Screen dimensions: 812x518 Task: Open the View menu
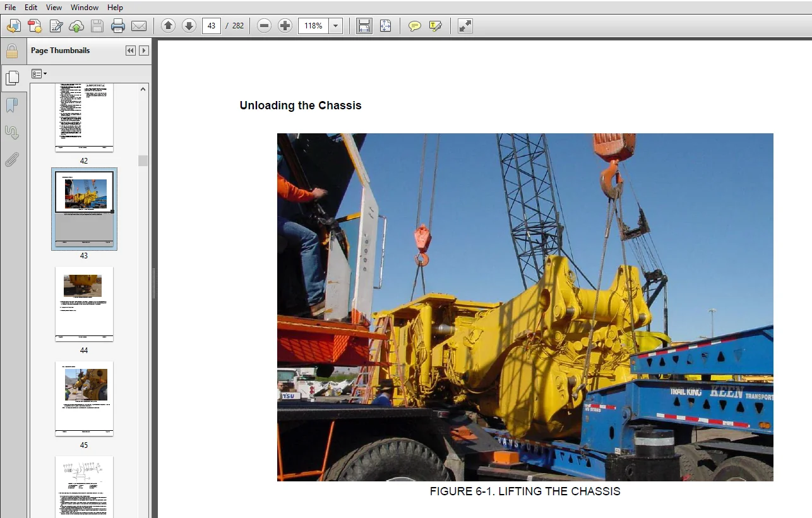click(54, 8)
